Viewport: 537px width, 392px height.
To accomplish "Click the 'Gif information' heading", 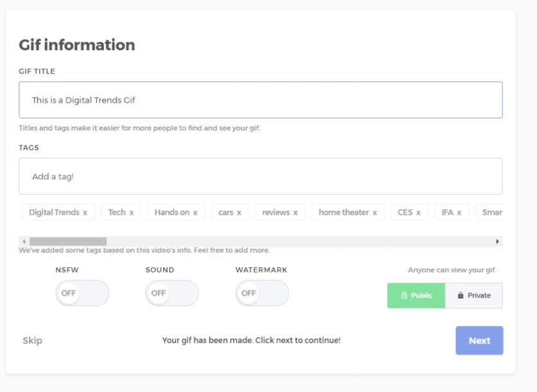I will tap(77, 45).
